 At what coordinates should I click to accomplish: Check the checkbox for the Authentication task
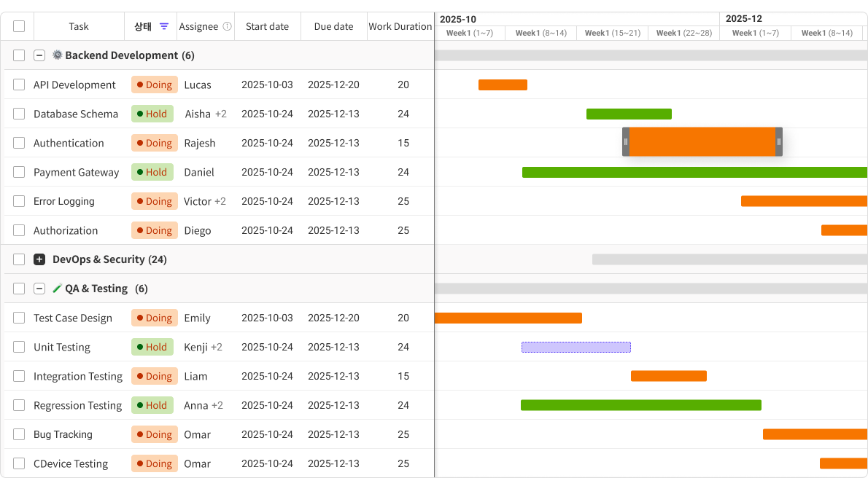pos(18,143)
